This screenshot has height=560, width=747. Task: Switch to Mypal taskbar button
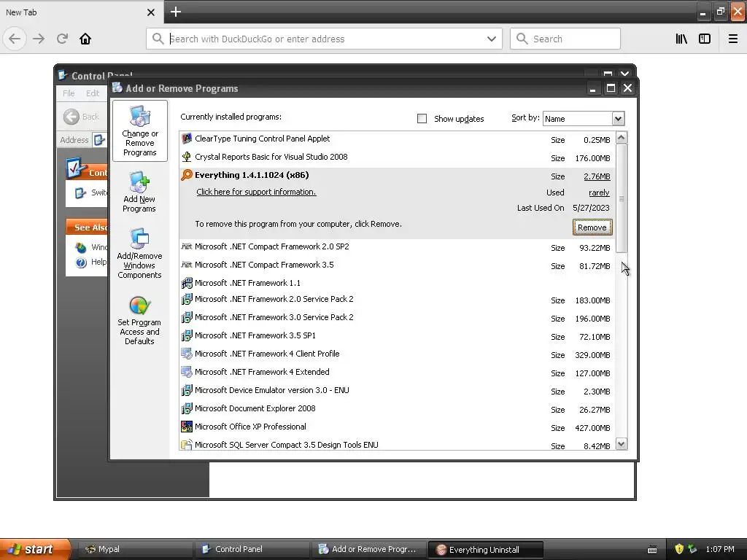click(x=134, y=549)
